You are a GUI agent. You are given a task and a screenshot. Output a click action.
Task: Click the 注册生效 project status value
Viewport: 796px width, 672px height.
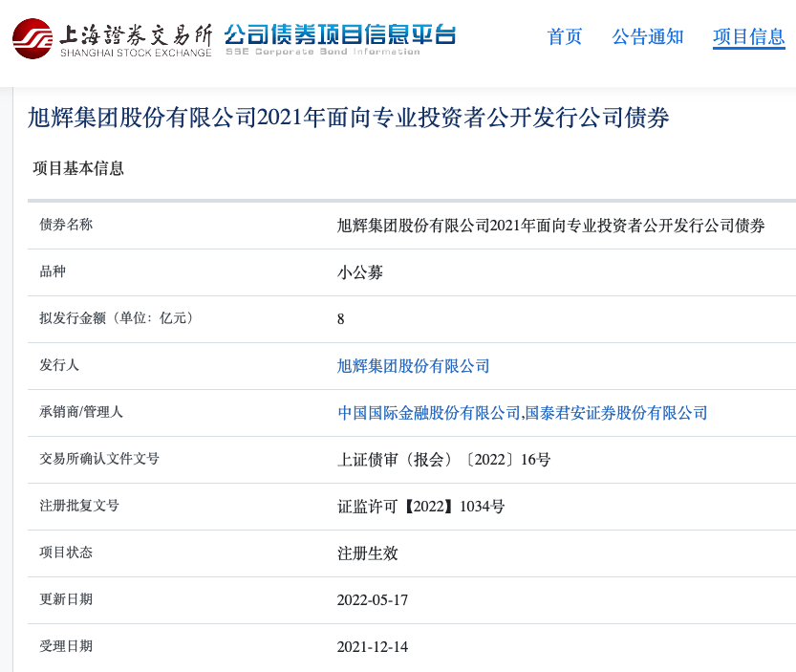pos(367,553)
